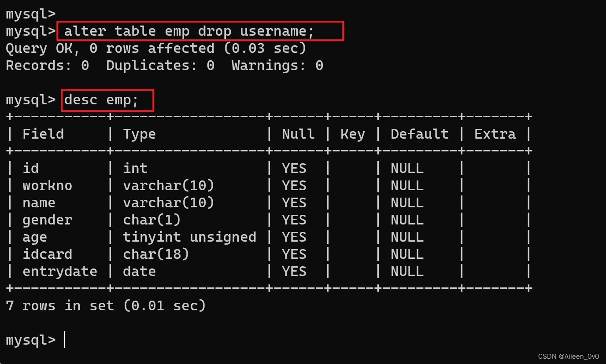The height and width of the screenshot is (364, 606).
Task: Select the workno field name
Action: click(47, 185)
